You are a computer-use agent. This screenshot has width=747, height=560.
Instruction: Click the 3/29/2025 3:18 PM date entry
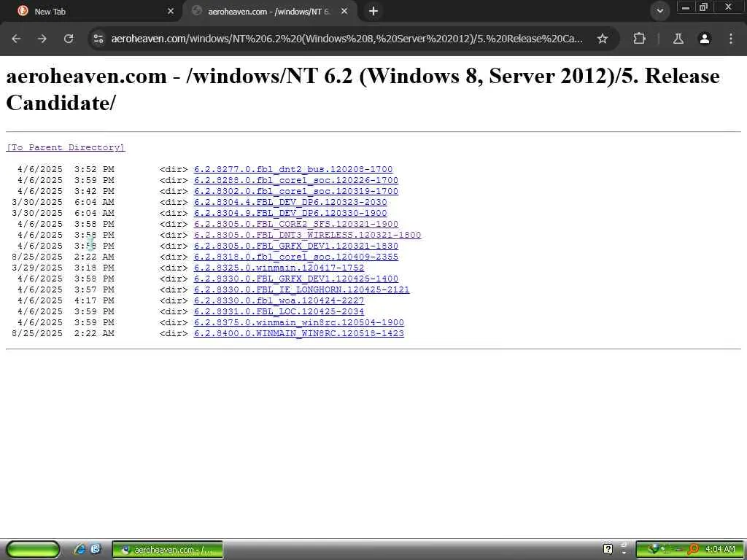[x=63, y=268]
